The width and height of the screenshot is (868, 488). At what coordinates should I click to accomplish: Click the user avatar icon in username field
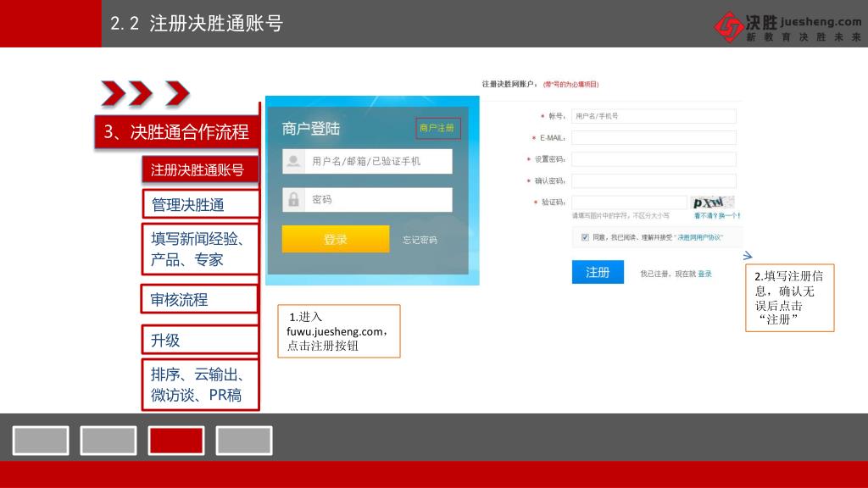point(293,161)
